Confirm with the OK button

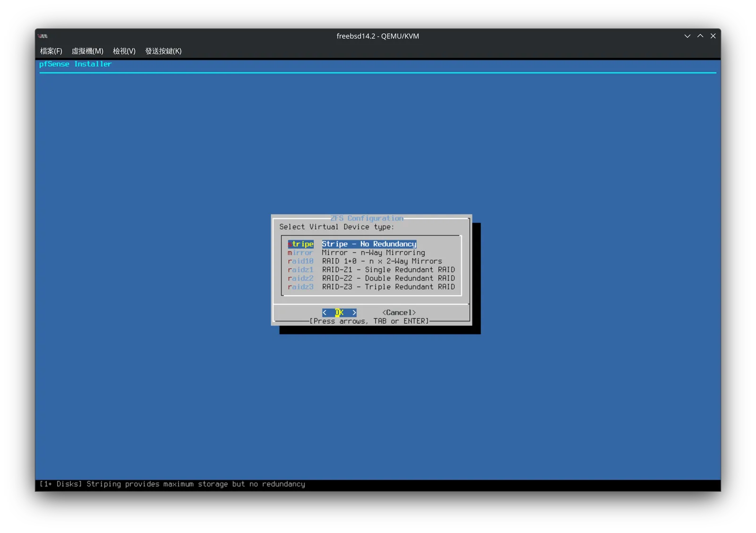click(x=339, y=313)
